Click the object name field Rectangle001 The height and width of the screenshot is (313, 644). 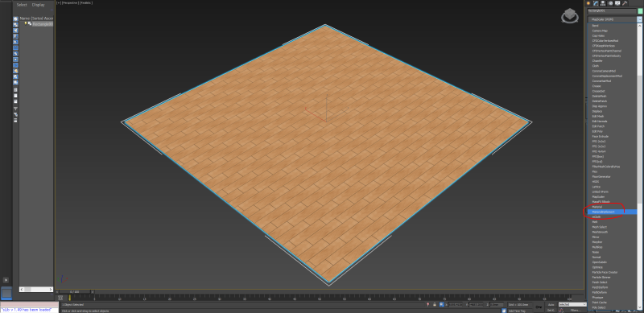pos(612,11)
